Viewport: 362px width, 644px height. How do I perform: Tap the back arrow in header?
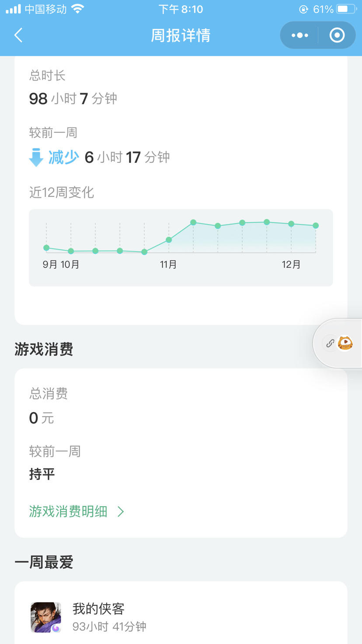[x=18, y=35]
